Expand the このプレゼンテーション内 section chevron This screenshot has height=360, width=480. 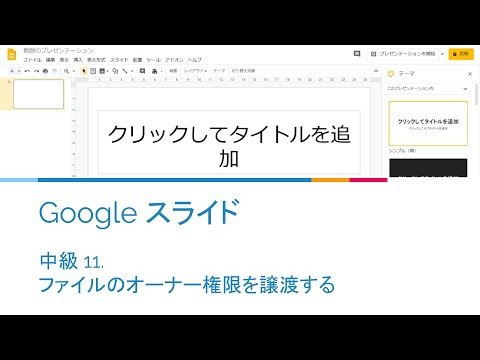(x=465, y=89)
